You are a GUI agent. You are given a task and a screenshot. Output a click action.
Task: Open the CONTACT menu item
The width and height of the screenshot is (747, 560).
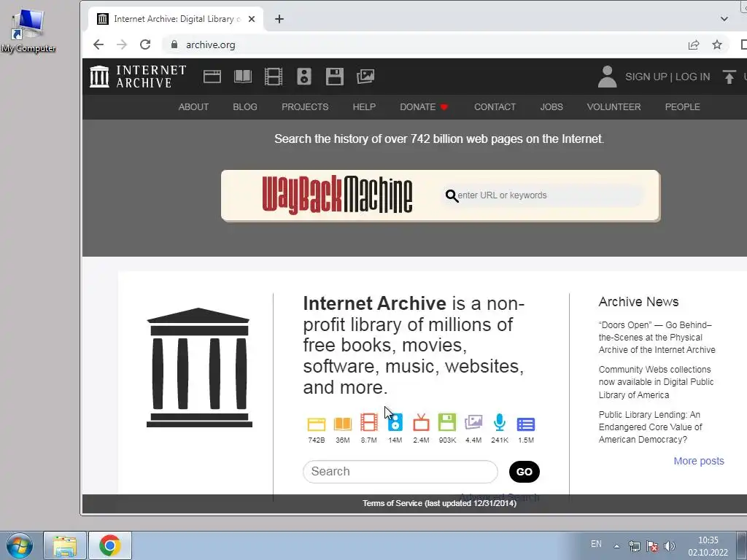(x=495, y=107)
